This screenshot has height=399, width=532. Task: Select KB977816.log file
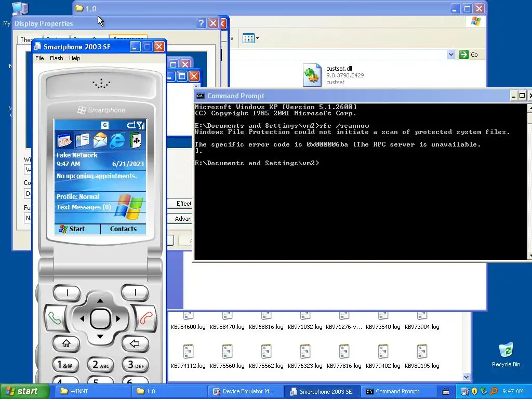[x=344, y=356]
